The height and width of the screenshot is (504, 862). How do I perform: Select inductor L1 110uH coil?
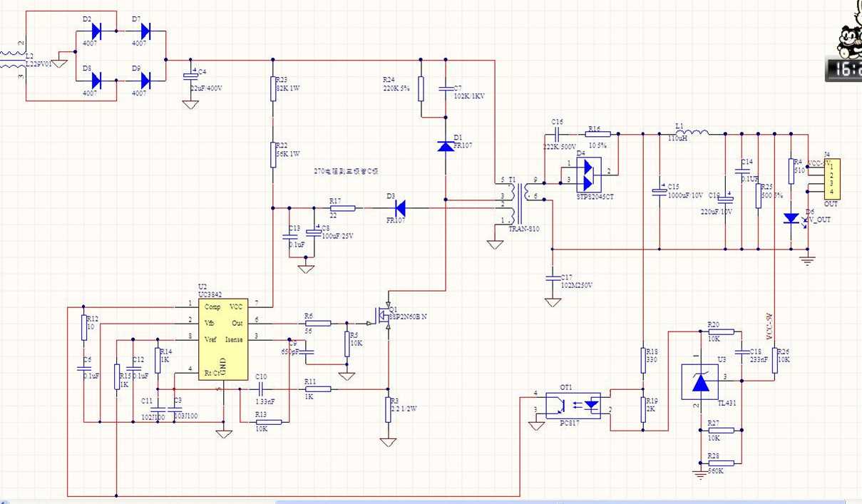click(x=692, y=131)
